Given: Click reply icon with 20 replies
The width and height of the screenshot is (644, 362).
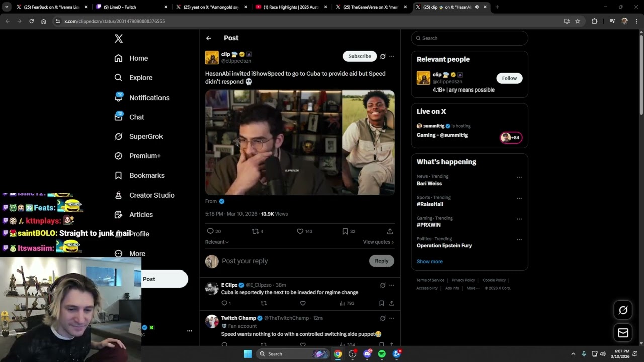Looking at the screenshot, I should pyautogui.click(x=214, y=231).
